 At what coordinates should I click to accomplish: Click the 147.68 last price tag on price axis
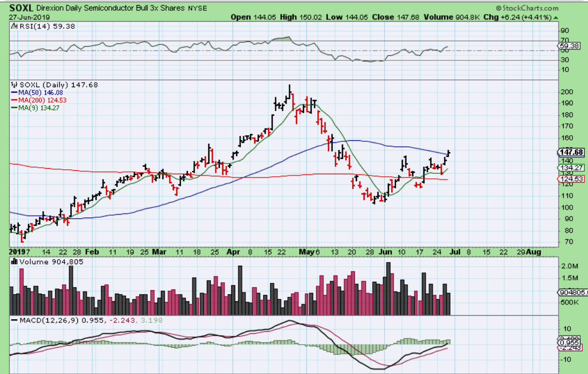571,152
